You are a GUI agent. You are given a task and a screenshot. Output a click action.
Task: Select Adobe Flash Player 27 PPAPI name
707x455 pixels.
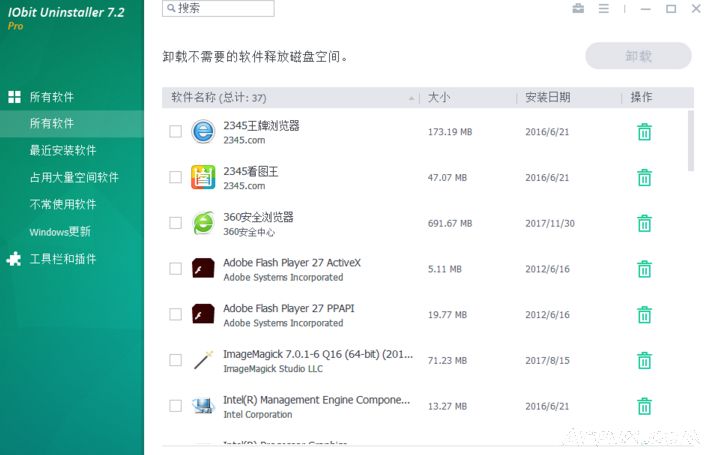[x=289, y=308]
